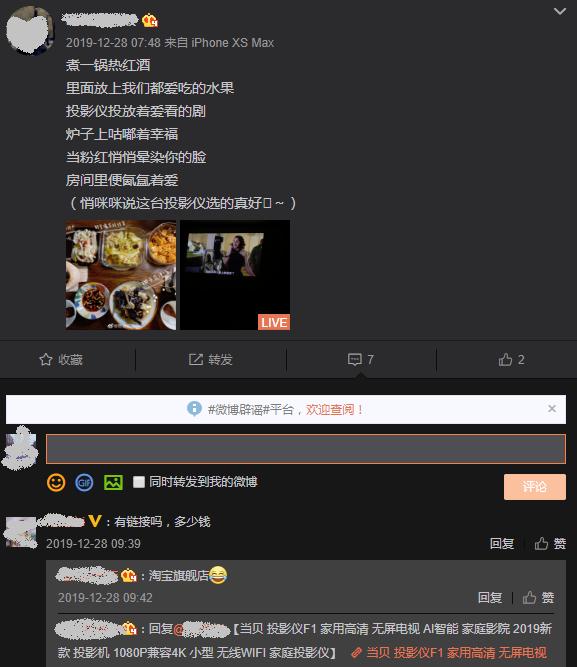The width and height of the screenshot is (577, 667).
Task: Reply to the 淘宝旗舰店 comment
Action: point(490,598)
